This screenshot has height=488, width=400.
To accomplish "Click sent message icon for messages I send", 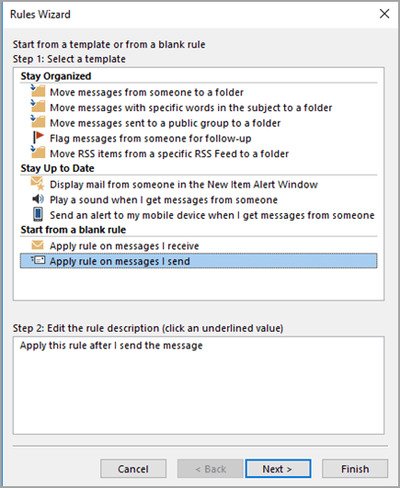I will coord(38,260).
